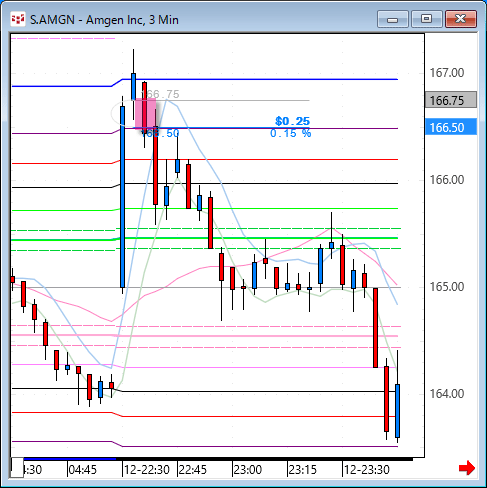This screenshot has height=488, width=487.
Task: Click the 12-23:30 time axis label
Action: tap(367, 470)
